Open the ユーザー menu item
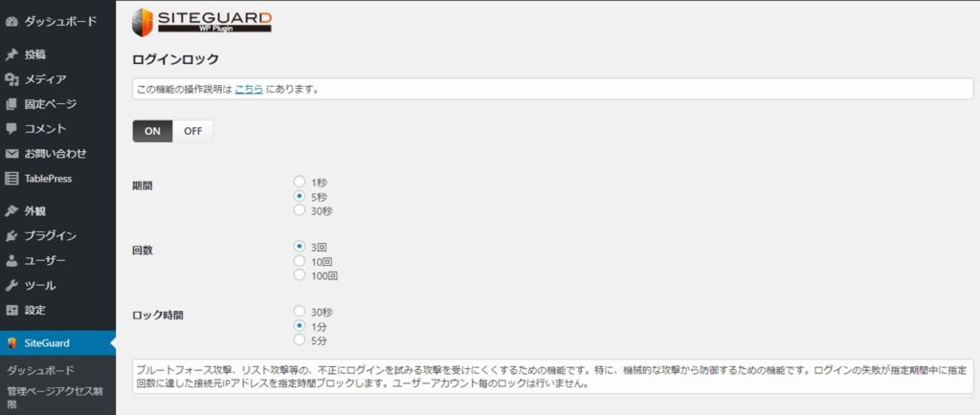This screenshot has height=415, width=980. pos(57,261)
